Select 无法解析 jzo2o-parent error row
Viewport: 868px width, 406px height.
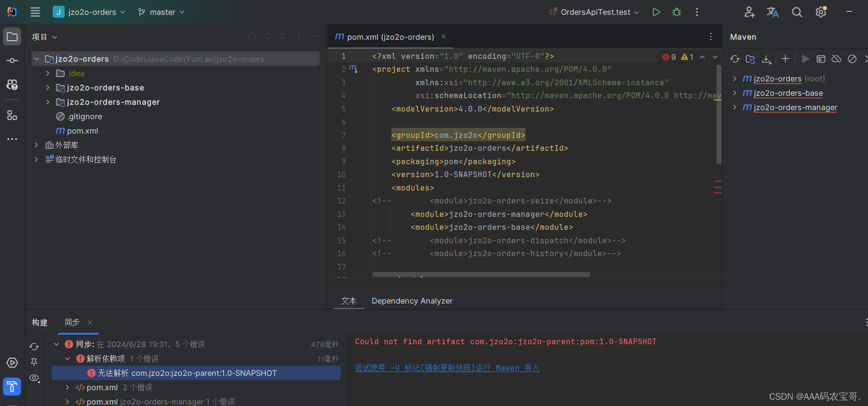click(x=196, y=373)
